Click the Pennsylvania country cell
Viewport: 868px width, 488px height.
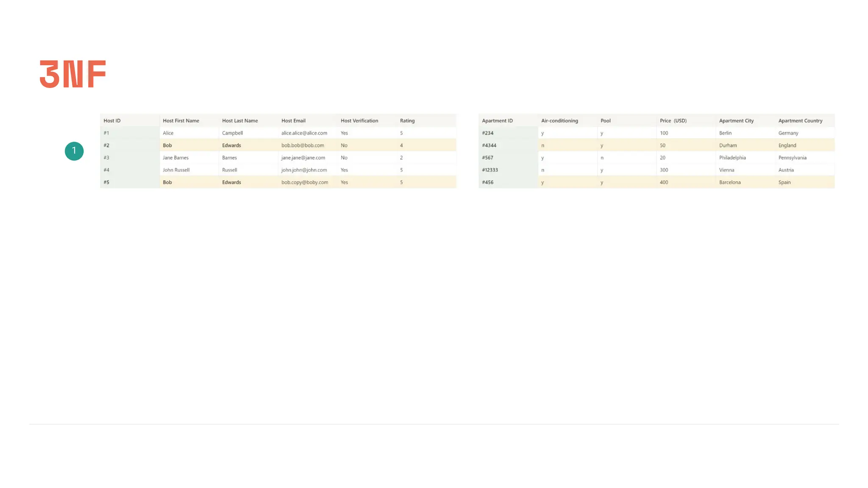(x=792, y=158)
